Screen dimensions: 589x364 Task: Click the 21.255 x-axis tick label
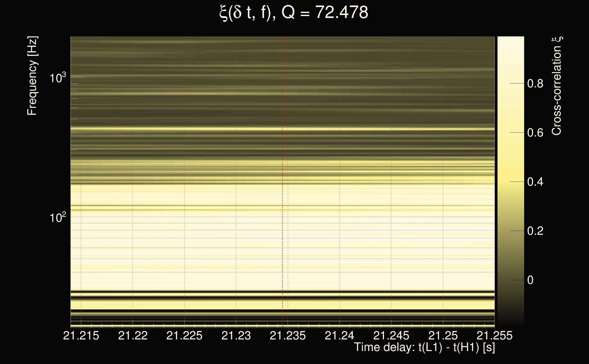(494, 336)
